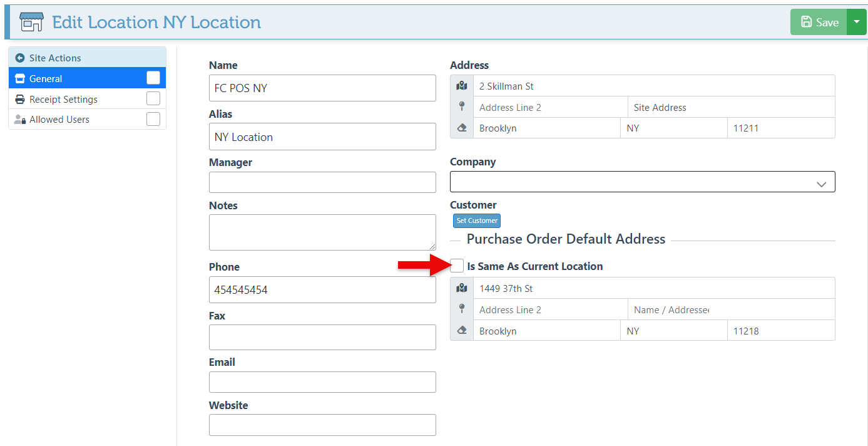The height and width of the screenshot is (446, 868).
Task: Click the eraser icon in Purchase Order address
Action: pos(462,330)
